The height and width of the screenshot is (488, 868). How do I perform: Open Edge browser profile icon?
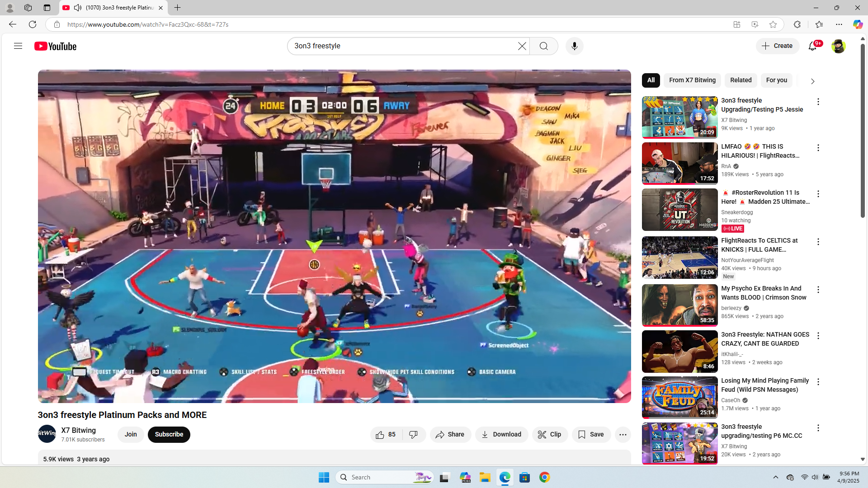point(9,8)
